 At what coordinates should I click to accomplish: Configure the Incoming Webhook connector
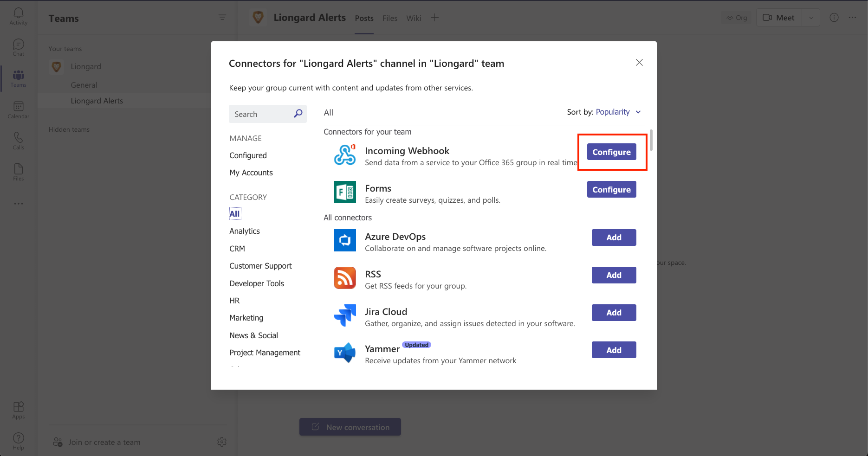[611, 152]
